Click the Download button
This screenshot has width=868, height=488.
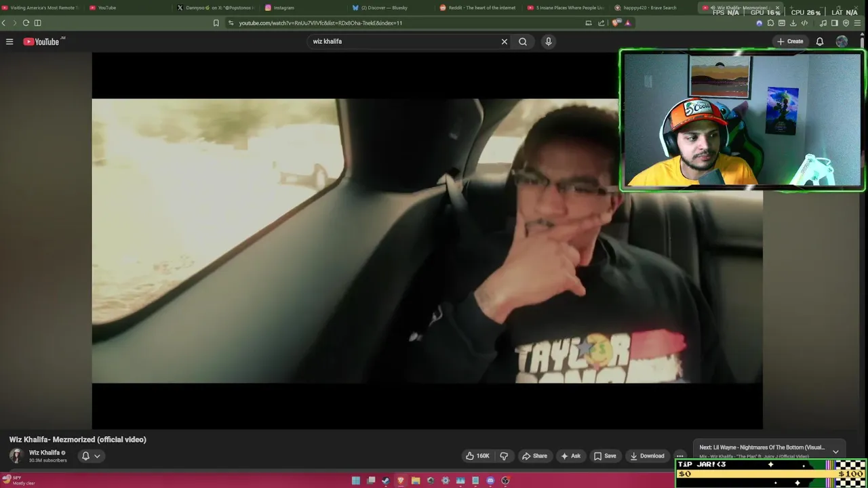click(x=647, y=456)
